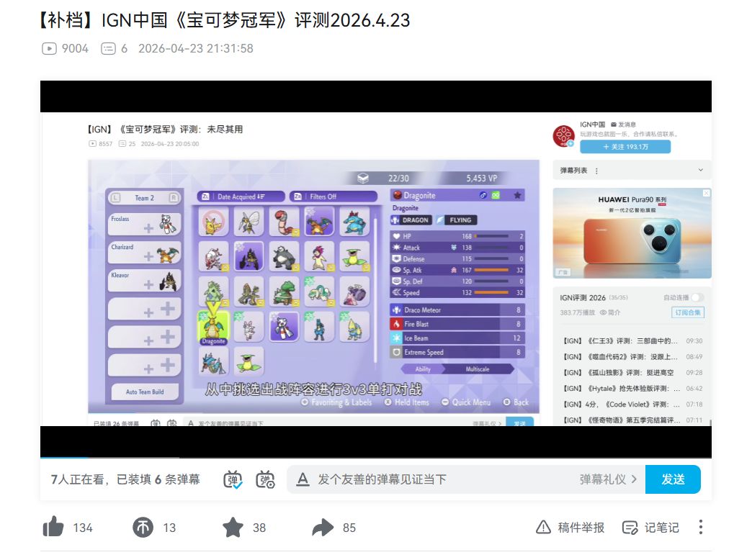Screen dimensions: 734x560
Task: Click the 记笔记 notes icon
Action: tap(630, 528)
